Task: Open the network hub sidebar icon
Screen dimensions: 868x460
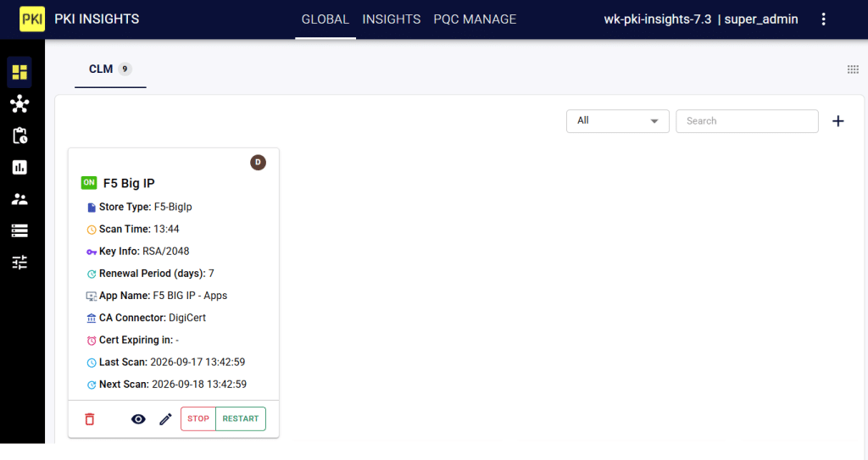Action: tap(19, 103)
